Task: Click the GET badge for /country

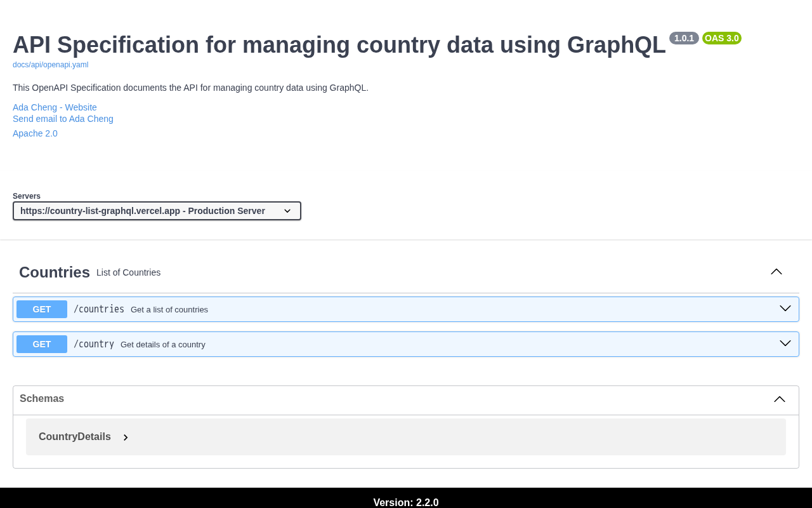Action: point(42,344)
